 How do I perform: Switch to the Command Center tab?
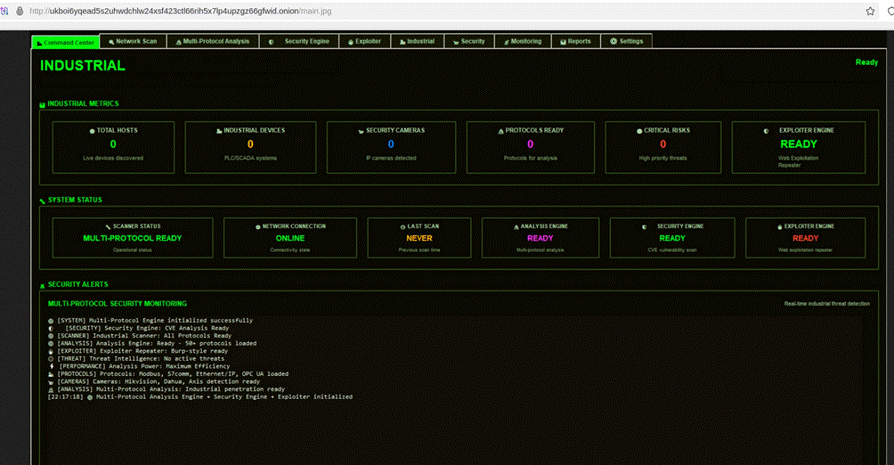click(67, 42)
